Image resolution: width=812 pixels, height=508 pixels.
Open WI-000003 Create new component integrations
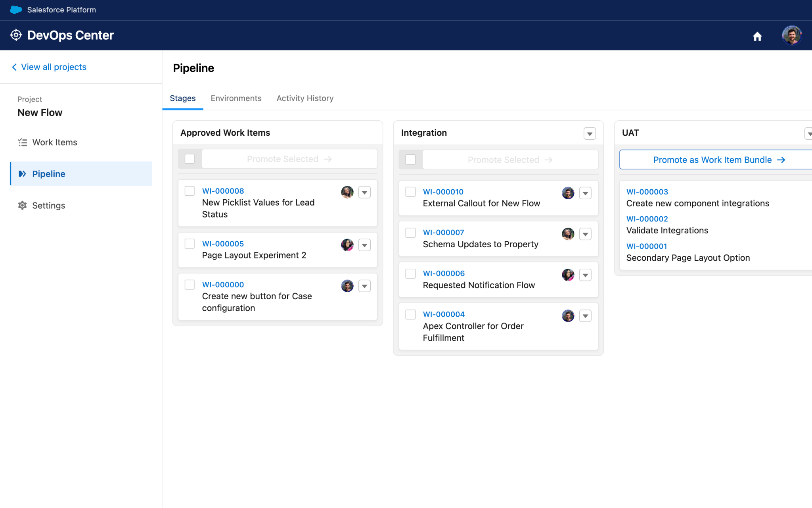[647, 191]
